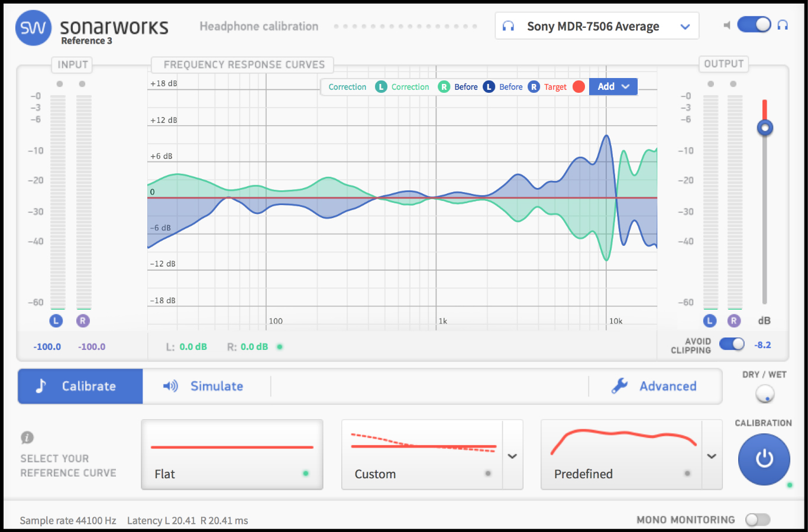The image size is (808, 532).
Task: Click the Sample rate 44100 Hz text
Action: tap(68, 520)
